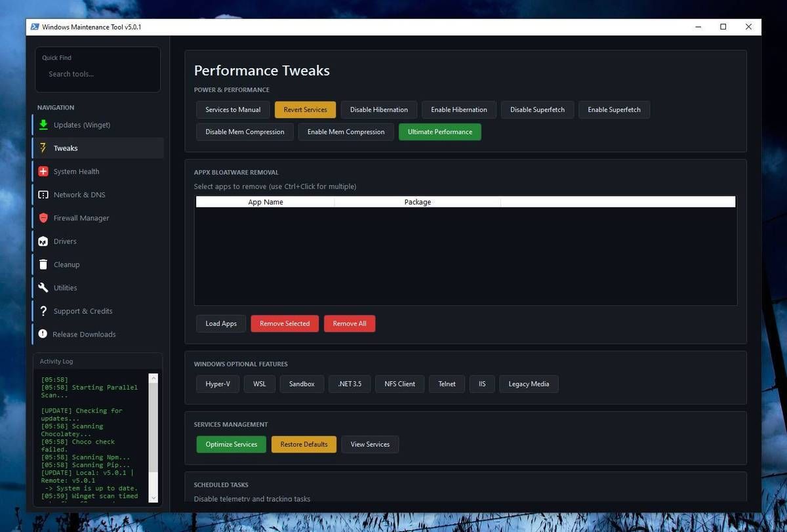Toggle the Legacy Media feature
Viewport: 787px width, 532px height.
click(x=529, y=384)
